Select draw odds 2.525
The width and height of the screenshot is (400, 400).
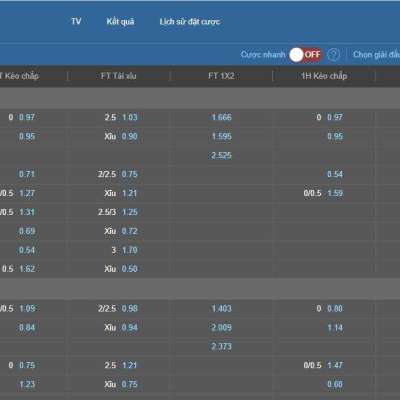(221, 155)
